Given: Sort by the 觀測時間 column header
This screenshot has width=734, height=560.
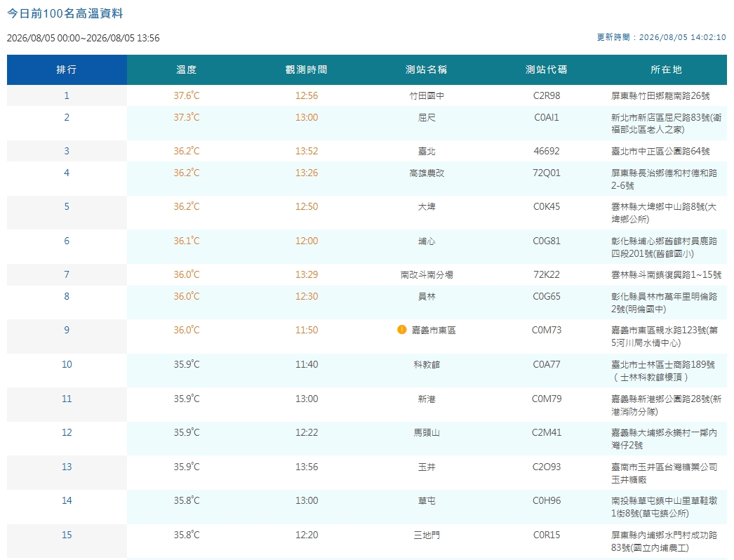Looking at the screenshot, I should click(307, 69).
